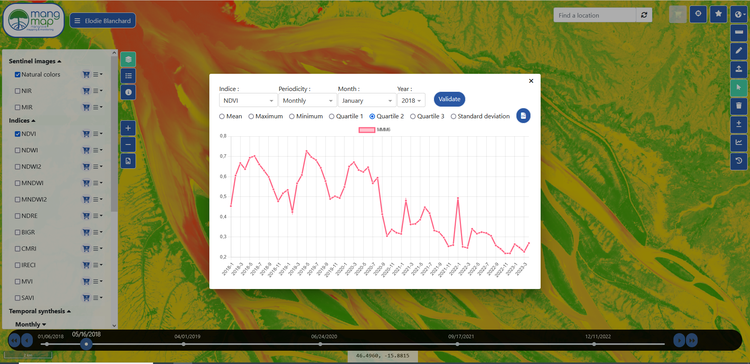
Task: Select the Standard deviation radio button
Action: click(453, 116)
